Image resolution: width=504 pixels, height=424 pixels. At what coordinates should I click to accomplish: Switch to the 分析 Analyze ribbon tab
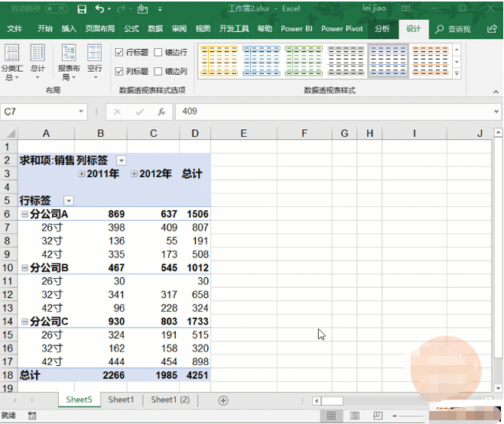click(x=382, y=29)
